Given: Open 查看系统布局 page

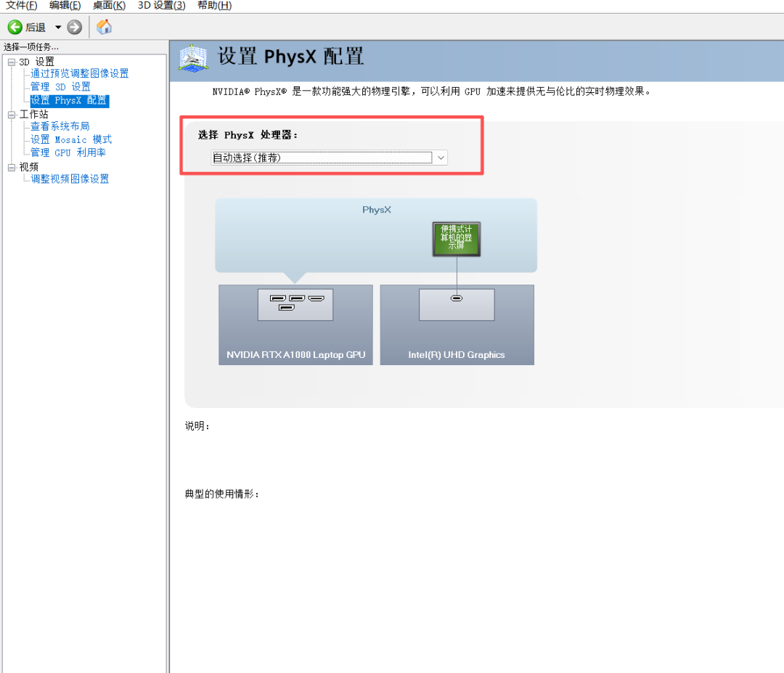Looking at the screenshot, I should pyautogui.click(x=60, y=126).
